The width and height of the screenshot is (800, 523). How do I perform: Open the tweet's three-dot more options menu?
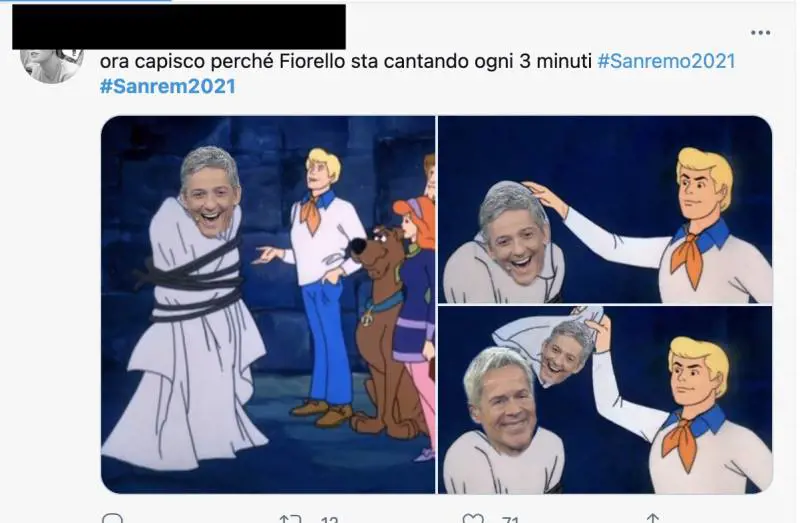coord(760,33)
